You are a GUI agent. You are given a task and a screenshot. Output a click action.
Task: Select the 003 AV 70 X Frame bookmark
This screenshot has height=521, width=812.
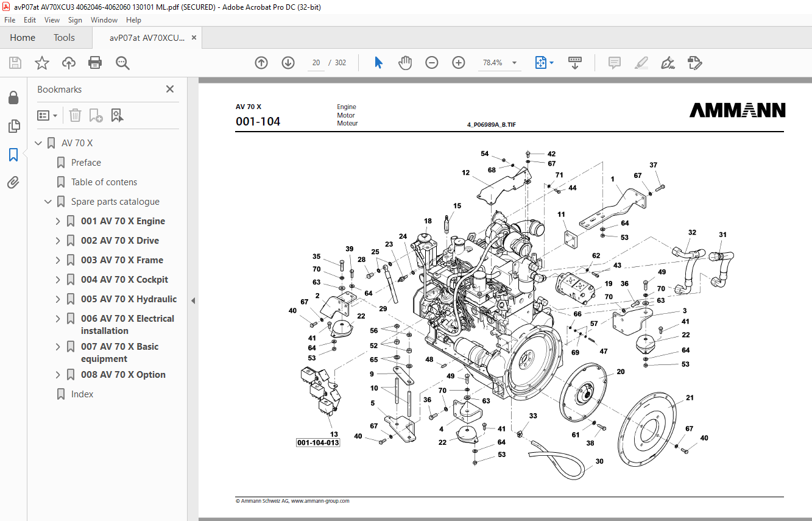122,260
